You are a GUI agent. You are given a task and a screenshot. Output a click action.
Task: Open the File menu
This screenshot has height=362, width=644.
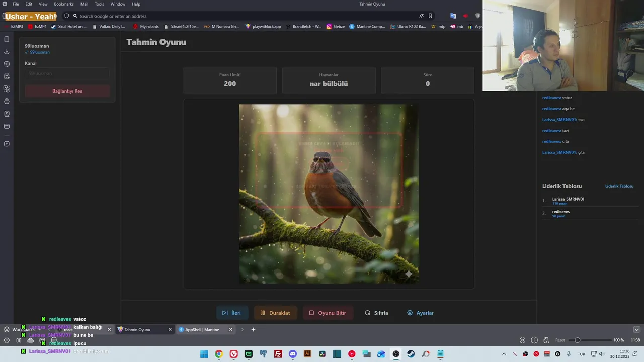pyautogui.click(x=16, y=4)
